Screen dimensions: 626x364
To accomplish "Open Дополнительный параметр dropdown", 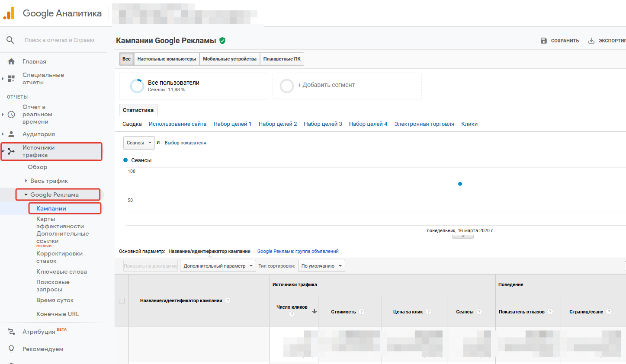I will [x=218, y=266].
